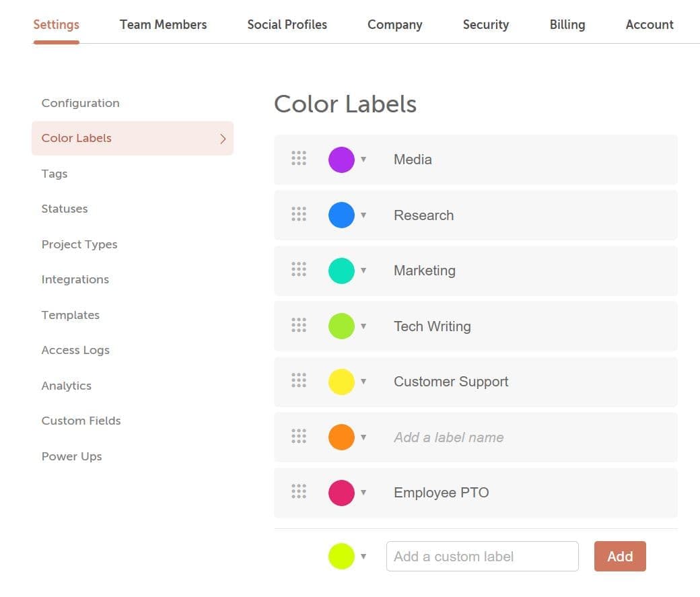Open Project Types in the sidebar

pos(79,244)
